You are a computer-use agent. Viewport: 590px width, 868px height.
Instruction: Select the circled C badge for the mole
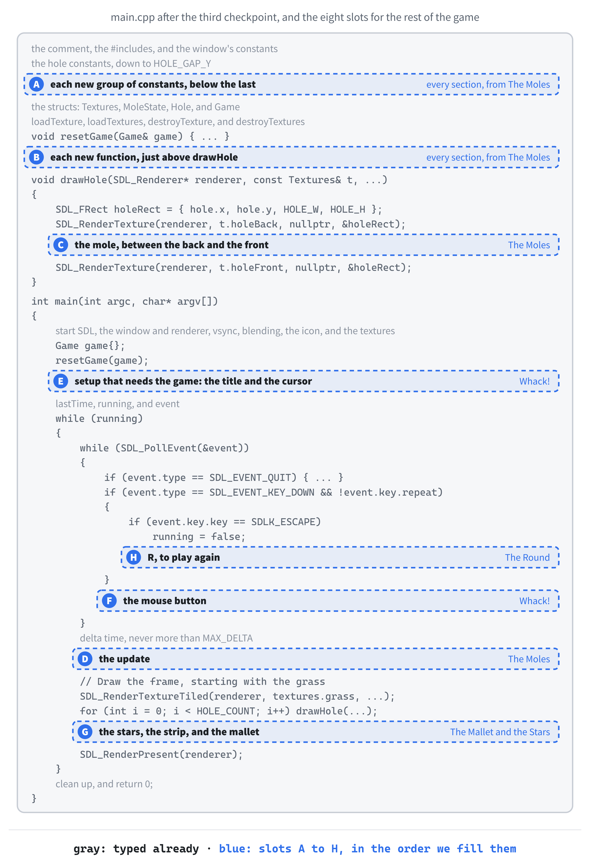coord(61,245)
